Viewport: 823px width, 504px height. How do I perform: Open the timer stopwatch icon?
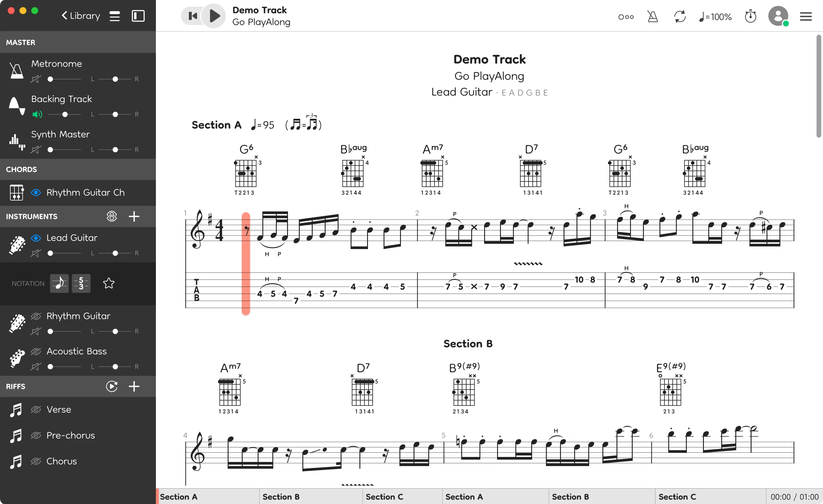750,16
